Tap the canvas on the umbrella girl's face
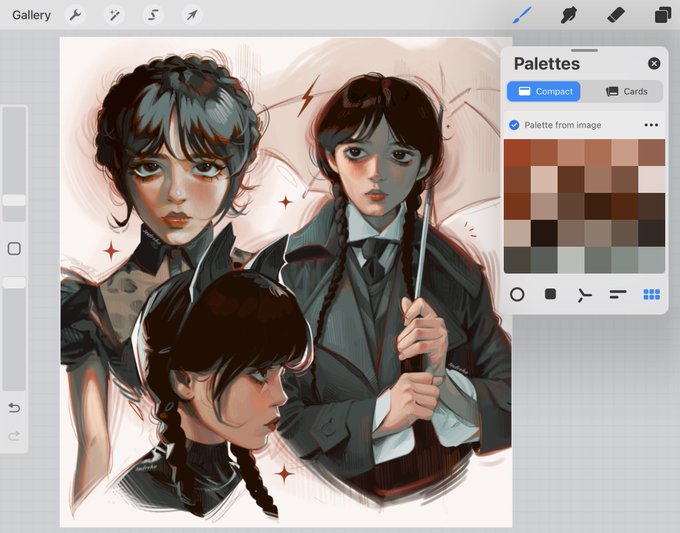The height and width of the screenshot is (533, 680). 377,169
